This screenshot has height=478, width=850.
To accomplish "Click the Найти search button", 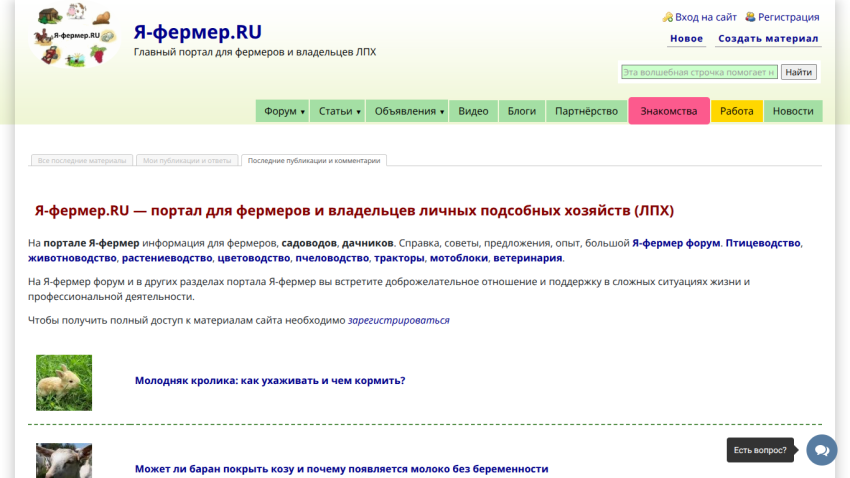I will tap(799, 72).
